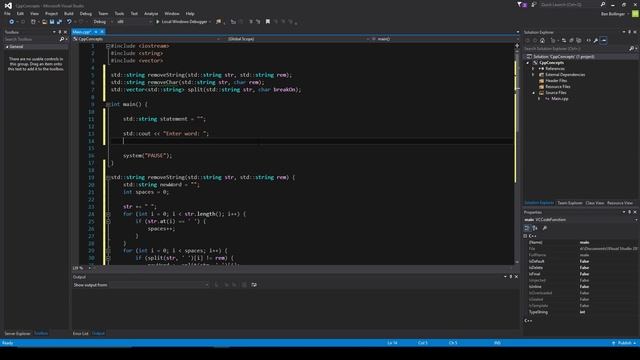Open the Global Scope dropdown
The image size is (640, 360).
click(x=298, y=39)
